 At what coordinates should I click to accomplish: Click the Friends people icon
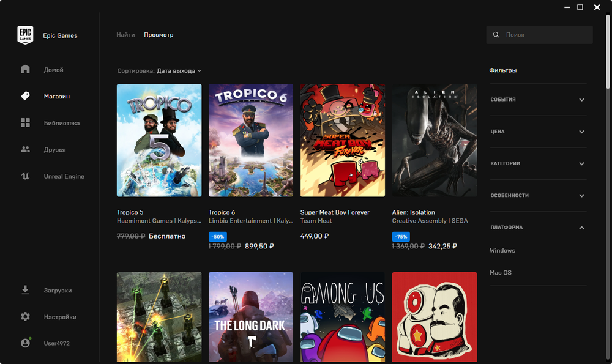[x=25, y=149]
